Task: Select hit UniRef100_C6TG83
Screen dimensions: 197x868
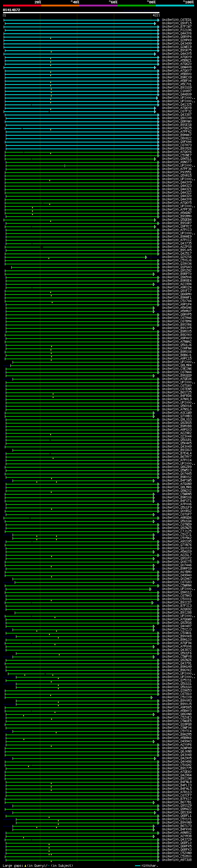Action: tap(176, 582)
